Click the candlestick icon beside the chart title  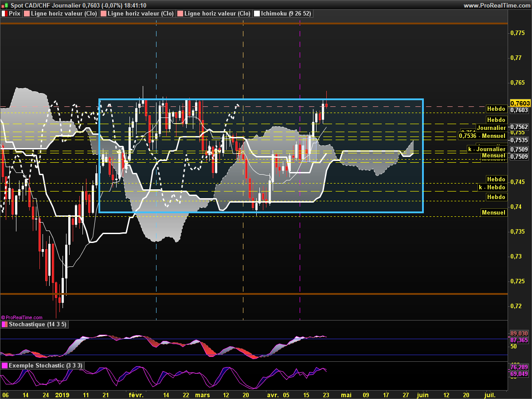point(4,5)
